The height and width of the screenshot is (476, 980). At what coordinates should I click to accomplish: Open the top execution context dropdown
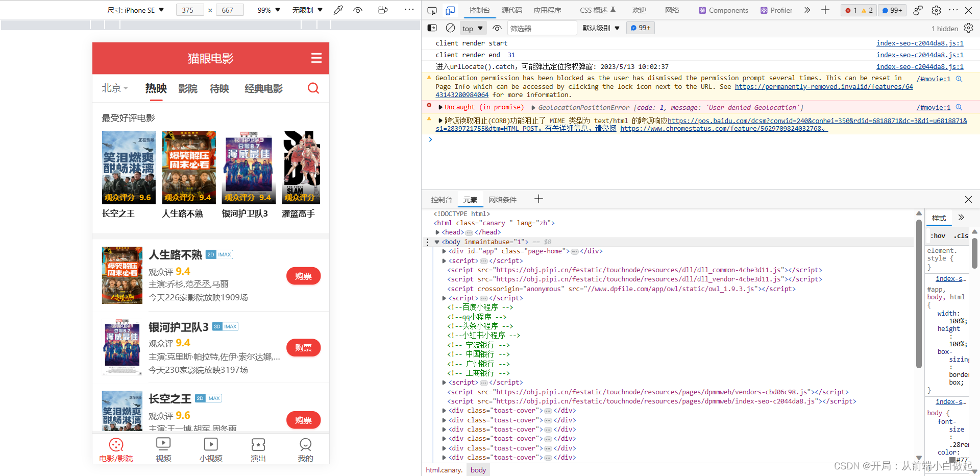point(472,28)
